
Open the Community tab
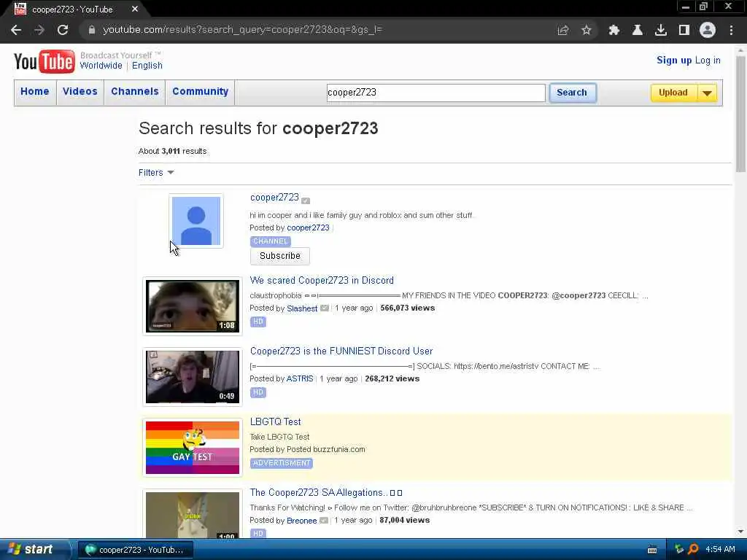[201, 91]
